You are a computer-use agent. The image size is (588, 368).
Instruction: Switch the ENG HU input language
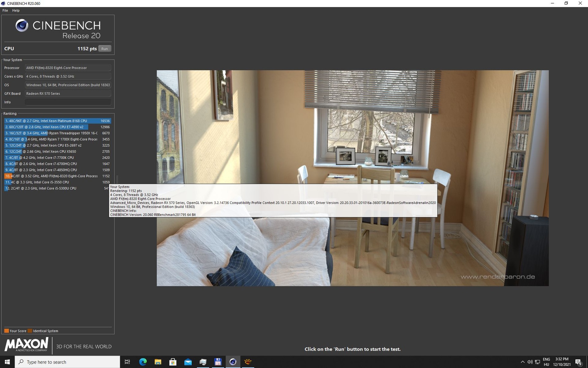point(546,362)
